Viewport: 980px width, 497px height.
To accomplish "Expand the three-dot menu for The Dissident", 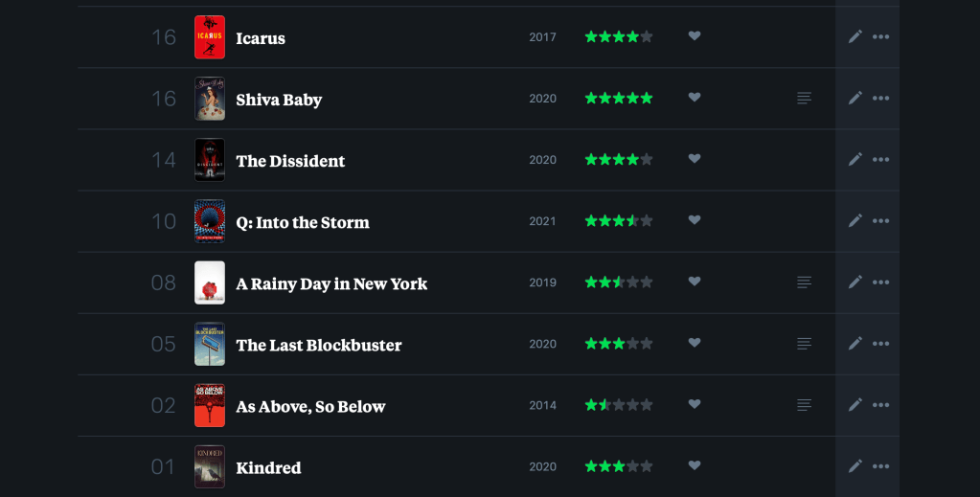I will pos(881,160).
